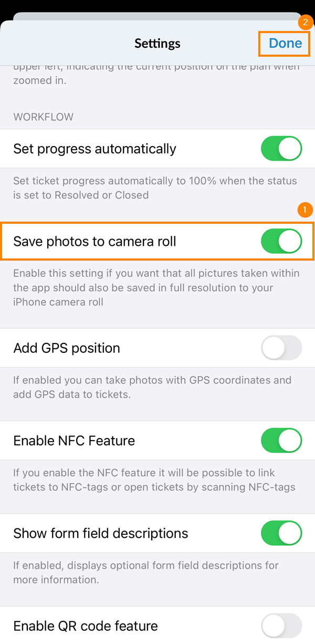Tap the orange badge numbered 2
This screenshot has width=315, height=644.
point(306,22)
